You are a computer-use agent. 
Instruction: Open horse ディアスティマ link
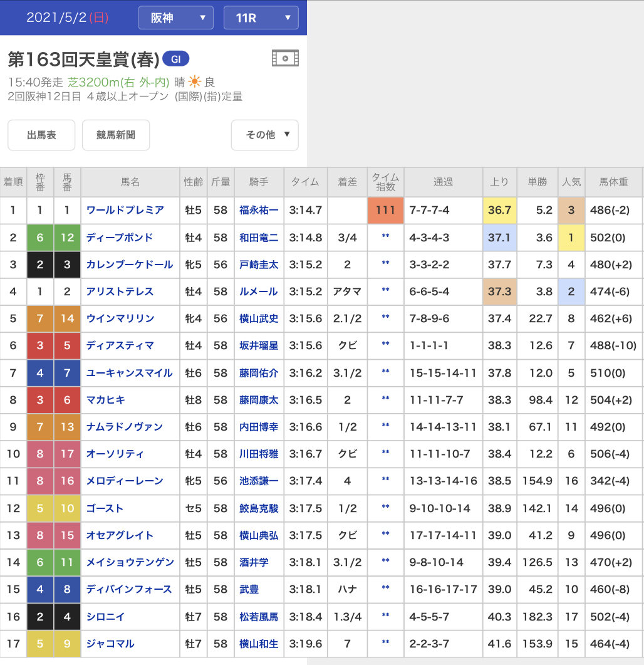120,345
